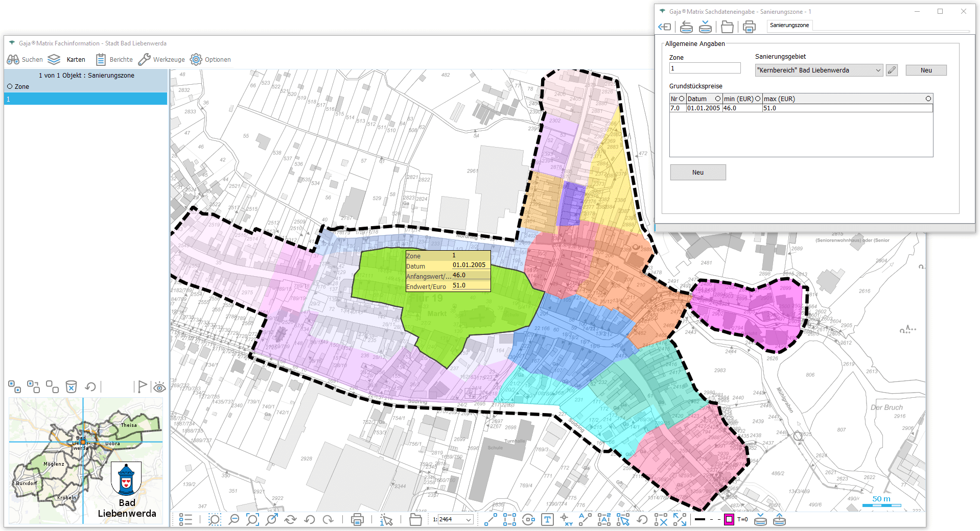Click the flag icon above overview map
980x531 pixels.
pyautogui.click(x=142, y=387)
